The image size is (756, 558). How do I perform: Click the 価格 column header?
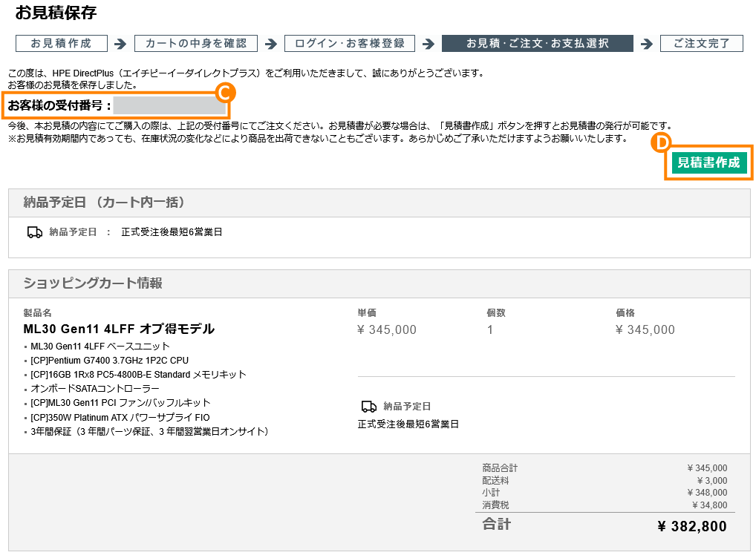pyautogui.click(x=625, y=312)
